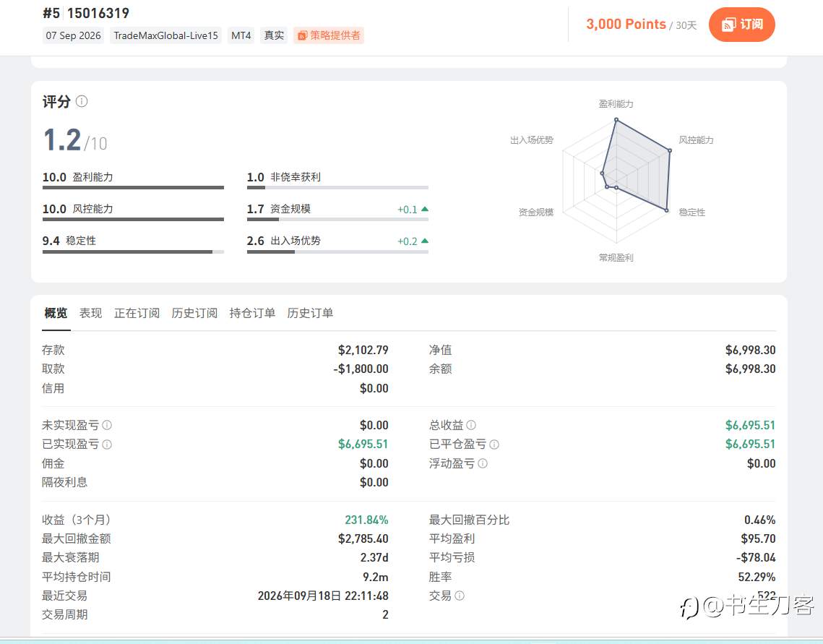Click the info icon next to 已实现盈亏
Viewport: 823px width, 644px height.
click(x=107, y=445)
